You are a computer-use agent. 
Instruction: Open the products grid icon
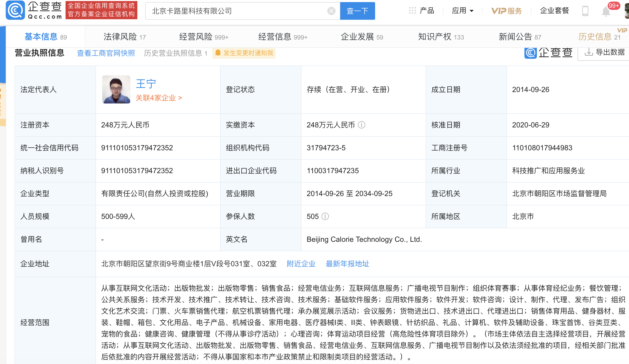[x=412, y=11]
